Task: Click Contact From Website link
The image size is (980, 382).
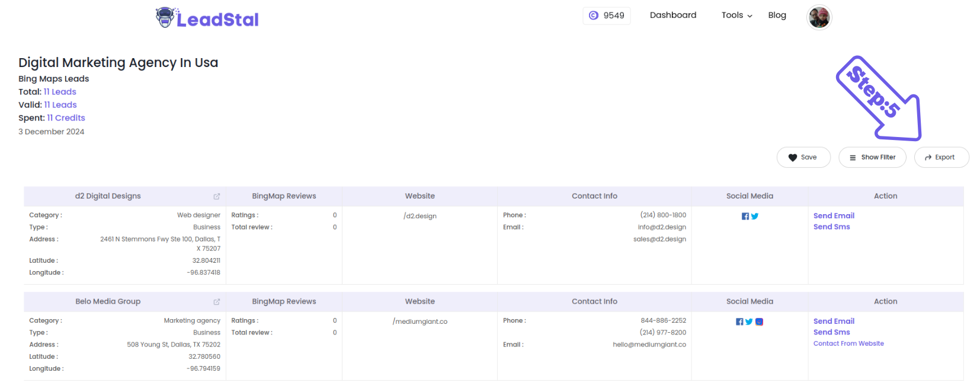Action: point(848,343)
